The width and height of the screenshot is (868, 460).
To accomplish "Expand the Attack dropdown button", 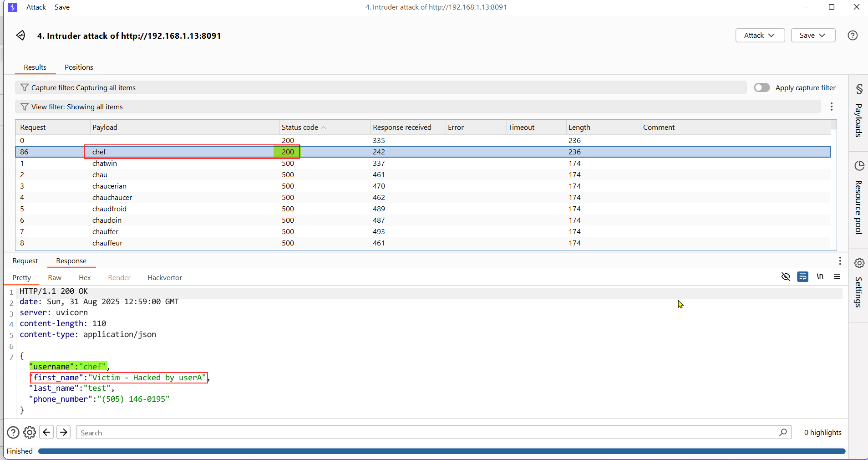I will point(760,36).
